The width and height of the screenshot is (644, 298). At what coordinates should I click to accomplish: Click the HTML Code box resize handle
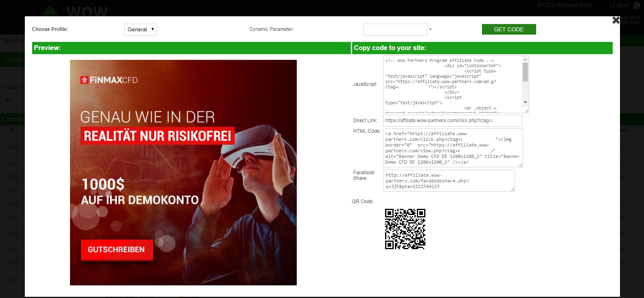(520, 164)
